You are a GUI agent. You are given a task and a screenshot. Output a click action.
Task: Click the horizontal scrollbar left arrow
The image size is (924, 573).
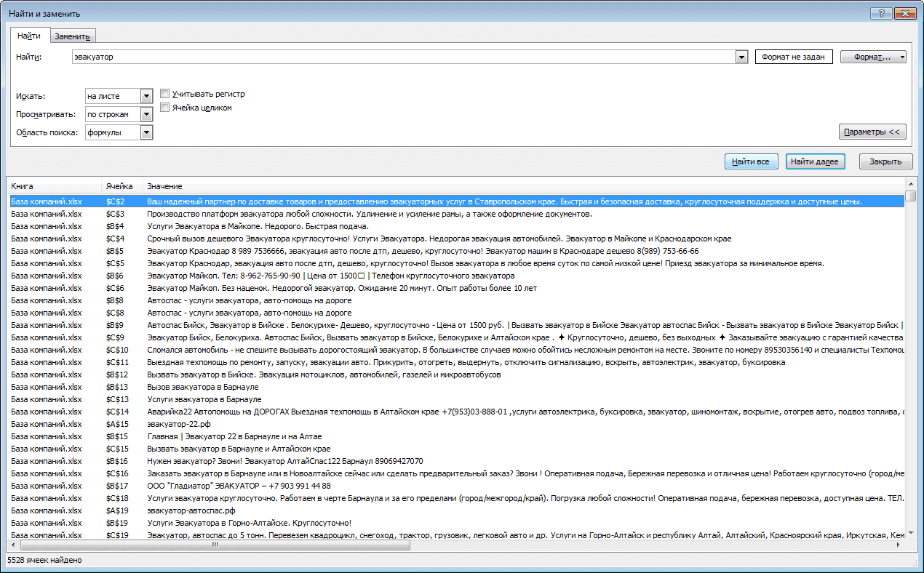pyautogui.click(x=14, y=545)
